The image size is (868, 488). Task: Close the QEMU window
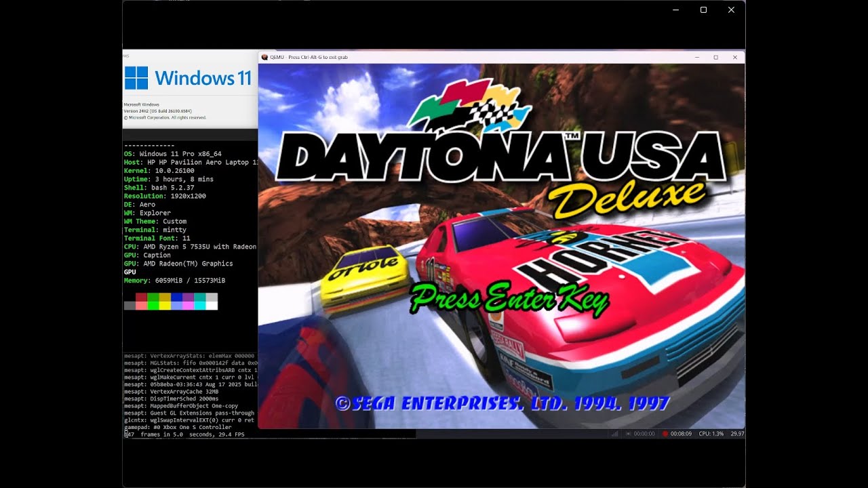click(735, 58)
